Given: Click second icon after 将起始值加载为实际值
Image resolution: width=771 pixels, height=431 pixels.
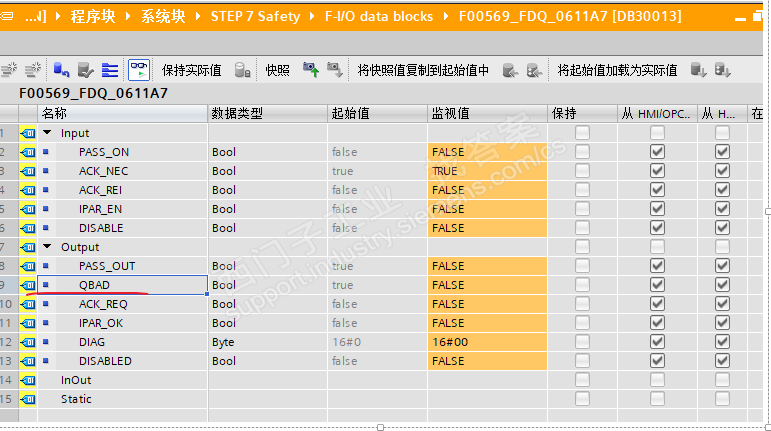Looking at the screenshot, I should [x=722, y=70].
